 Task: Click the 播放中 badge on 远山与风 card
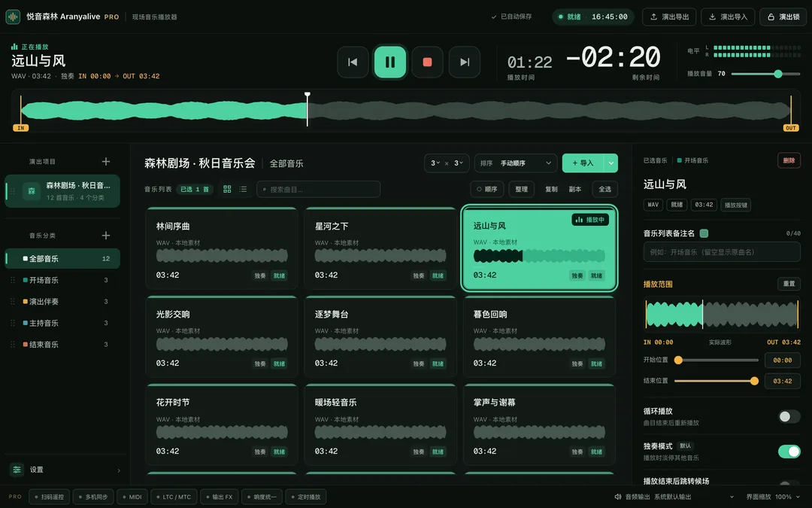(x=590, y=220)
